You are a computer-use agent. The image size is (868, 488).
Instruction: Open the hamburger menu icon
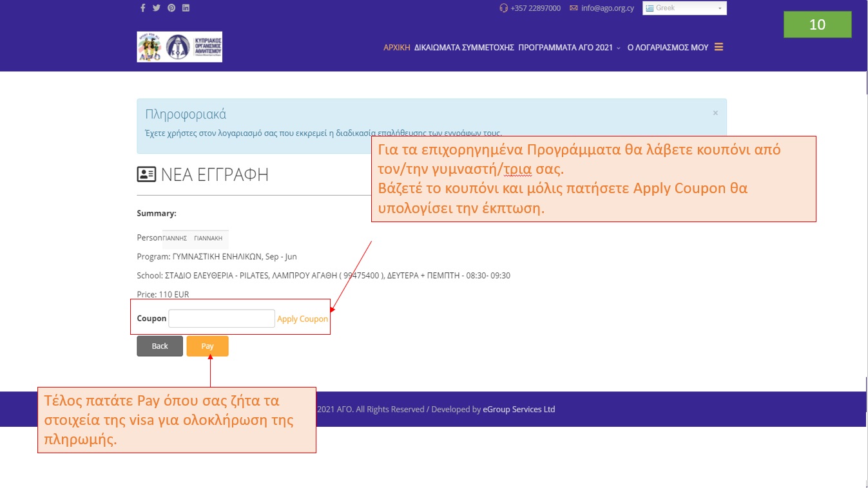tap(719, 47)
